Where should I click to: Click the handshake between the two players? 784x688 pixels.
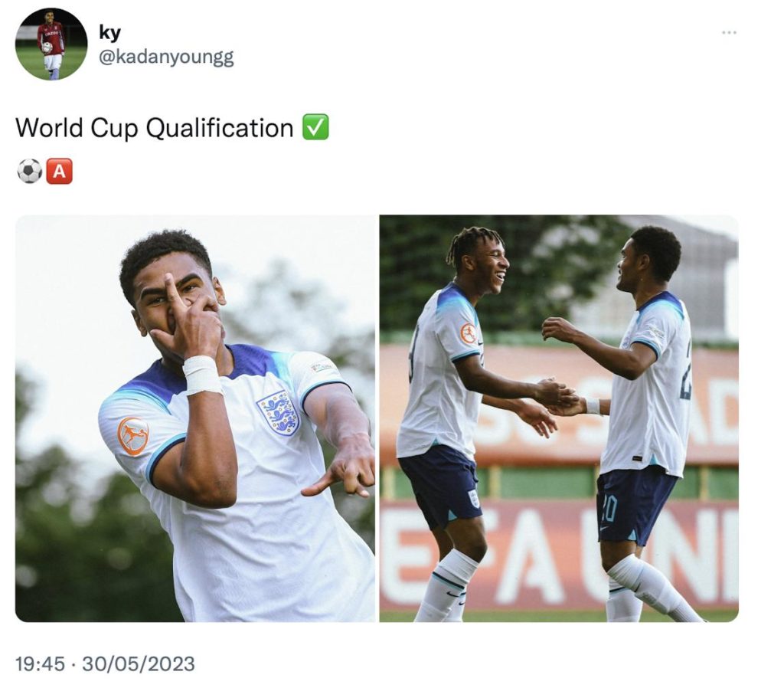pos(563,398)
